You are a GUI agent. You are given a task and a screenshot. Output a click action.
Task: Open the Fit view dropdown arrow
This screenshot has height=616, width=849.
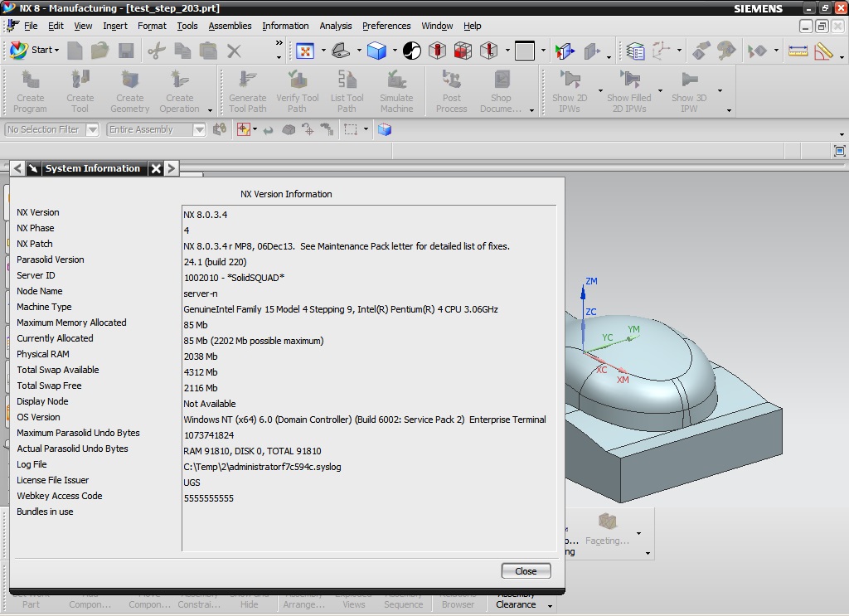tap(323, 51)
